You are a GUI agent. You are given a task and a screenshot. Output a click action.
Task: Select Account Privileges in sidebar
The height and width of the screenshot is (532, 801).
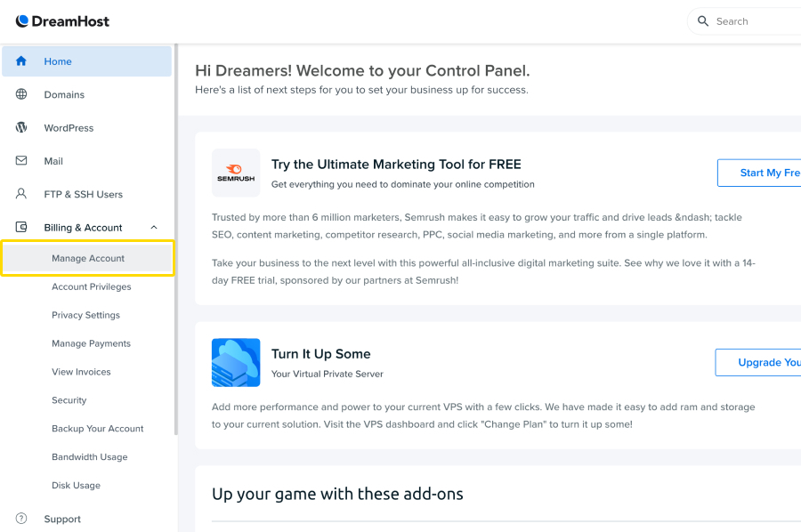[x=92, y=286]
